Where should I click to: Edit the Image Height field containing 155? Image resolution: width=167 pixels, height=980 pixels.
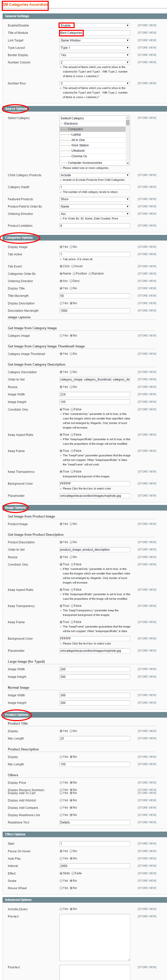pos(95,402)
